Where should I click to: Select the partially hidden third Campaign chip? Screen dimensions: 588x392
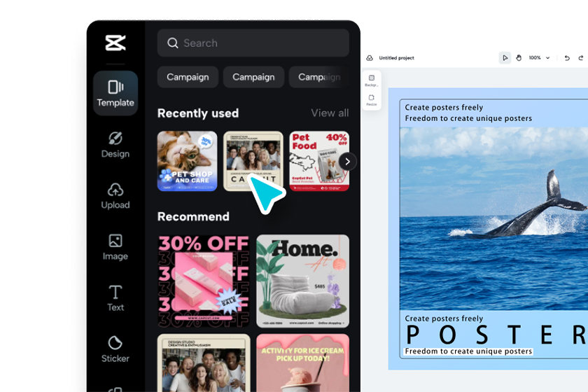click(x=319, y=77)
